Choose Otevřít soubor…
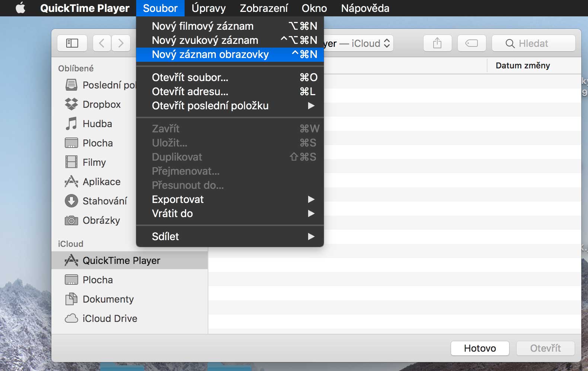 [230, 78]
